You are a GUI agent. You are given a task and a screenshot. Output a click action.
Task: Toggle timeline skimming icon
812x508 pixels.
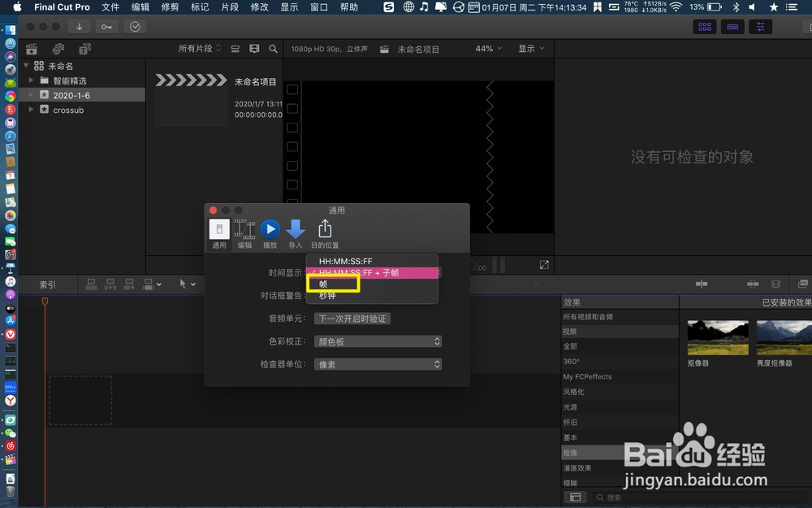[702, 284]
